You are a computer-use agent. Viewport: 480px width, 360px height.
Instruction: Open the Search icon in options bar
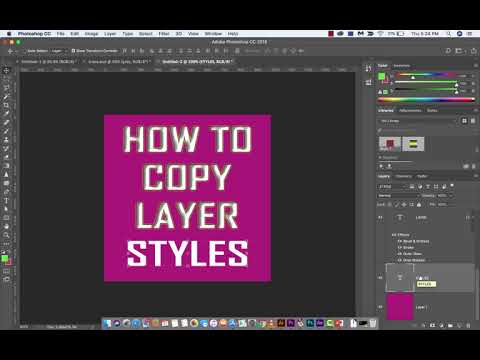[x=448, y=51]
